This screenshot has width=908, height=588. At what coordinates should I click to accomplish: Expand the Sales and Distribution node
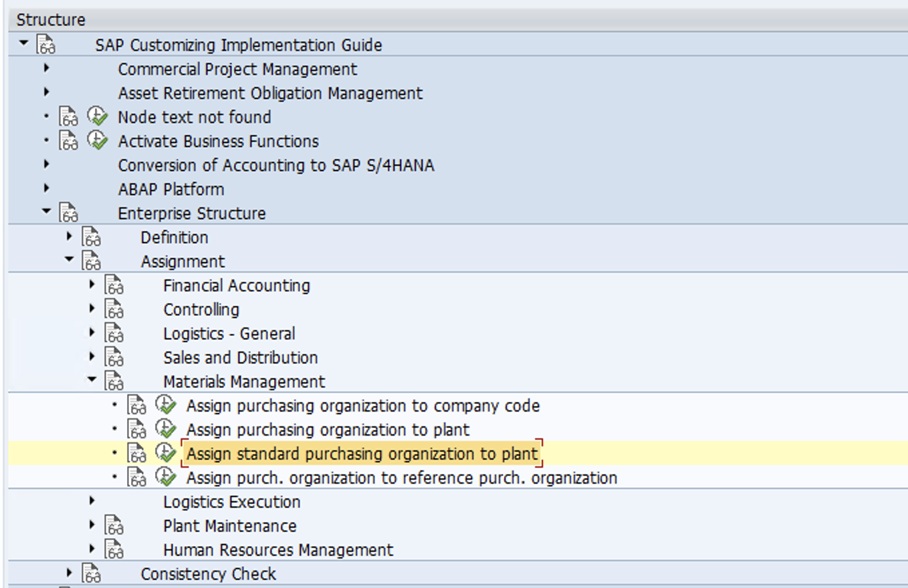coord(92,356)
